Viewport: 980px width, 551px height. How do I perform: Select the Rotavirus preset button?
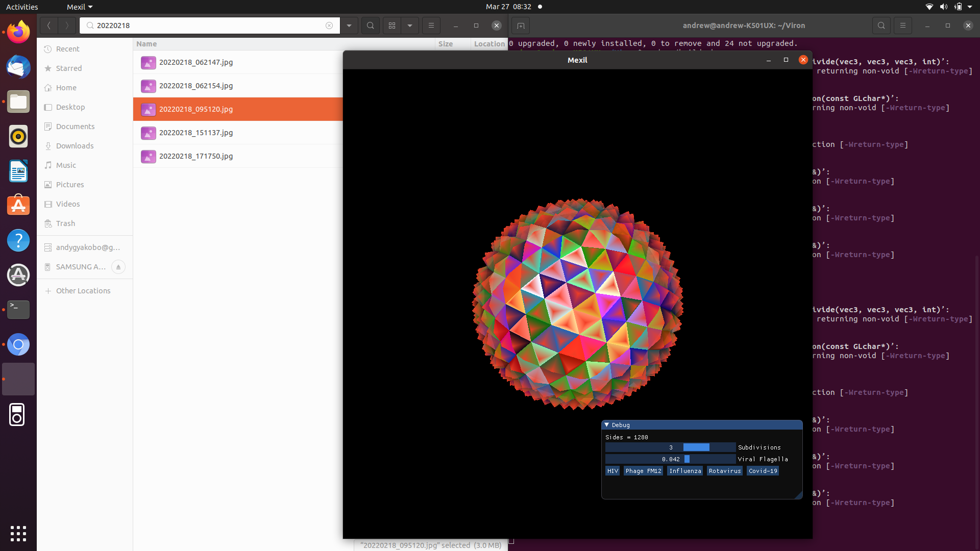[724, 471]
